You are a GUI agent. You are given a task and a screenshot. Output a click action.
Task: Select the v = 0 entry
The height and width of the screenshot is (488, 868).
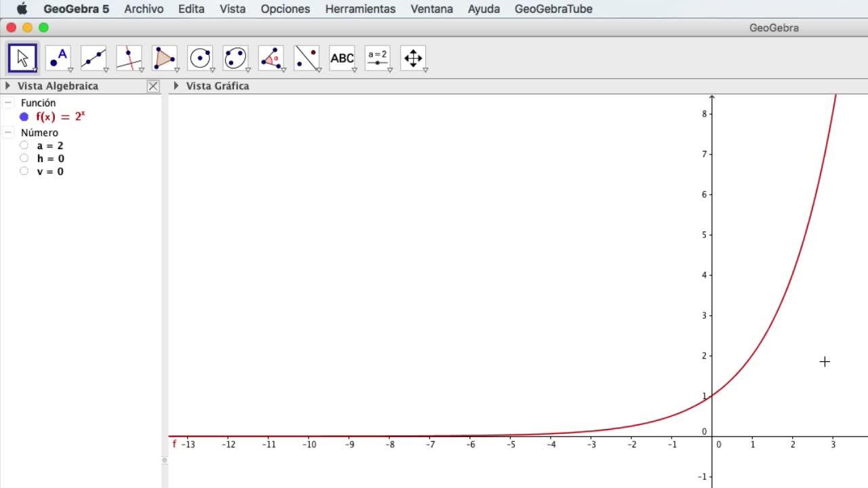[x=50, y=171]
